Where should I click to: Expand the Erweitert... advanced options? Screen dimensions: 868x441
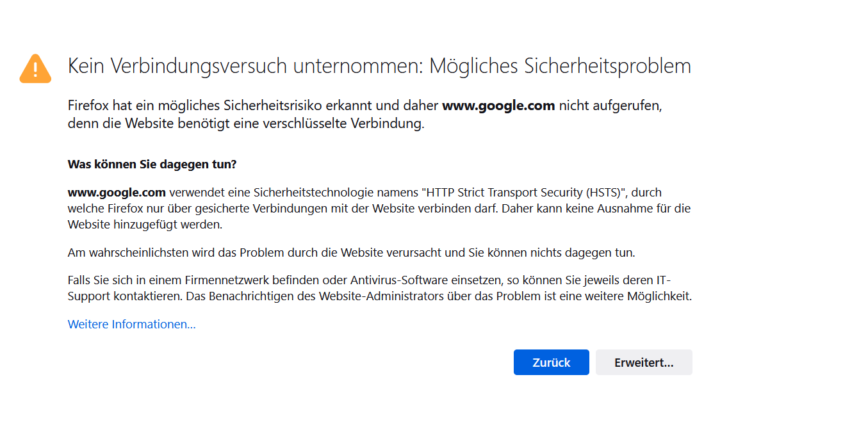(643, 362)
